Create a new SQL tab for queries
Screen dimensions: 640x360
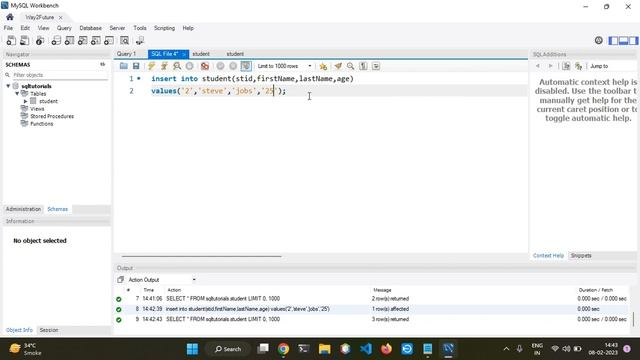coord(11,40)
